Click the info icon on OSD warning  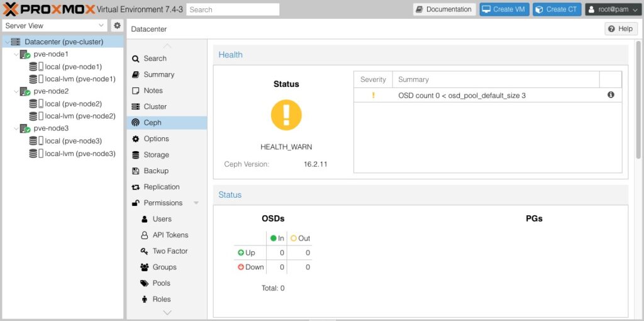tap(611, 94)
